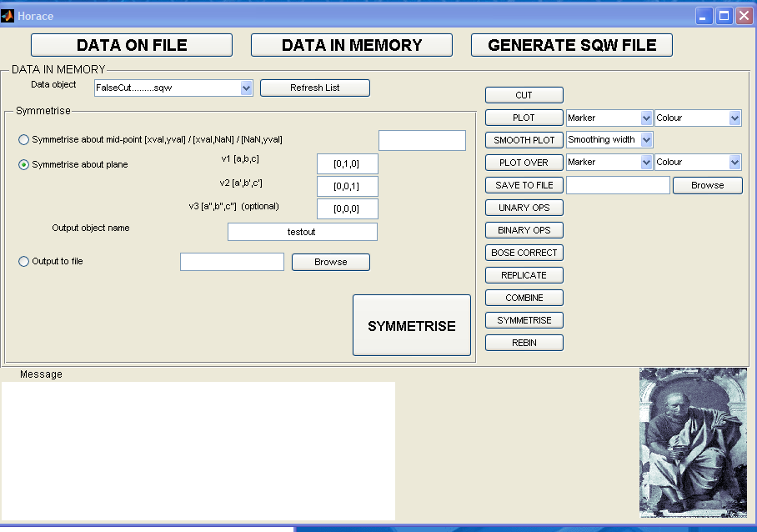Open the Smoothing width dropdown
The width and height of the screenshot is (757, 532).
coord(646,140)
